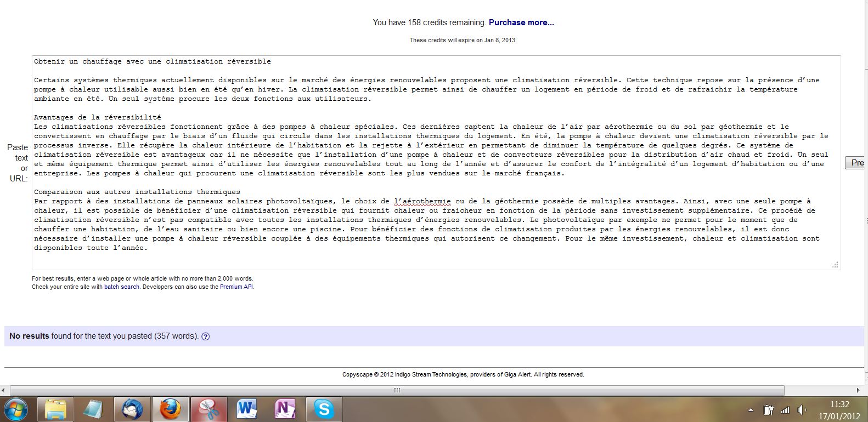This screenshot has width=868, height=422.
Task: Click the horizontal scrollbar thumb
Action: pos(397,390)
